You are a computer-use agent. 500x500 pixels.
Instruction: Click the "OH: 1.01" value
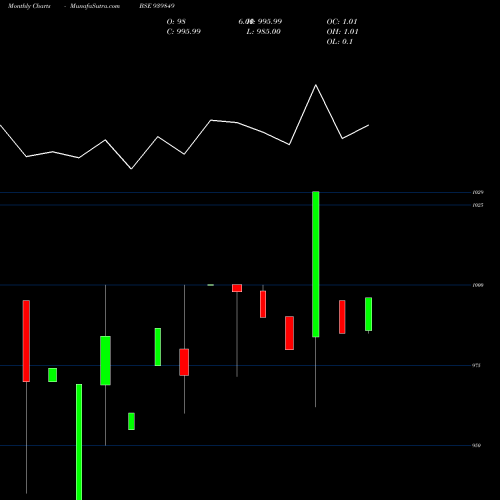[x=342, y=32]
